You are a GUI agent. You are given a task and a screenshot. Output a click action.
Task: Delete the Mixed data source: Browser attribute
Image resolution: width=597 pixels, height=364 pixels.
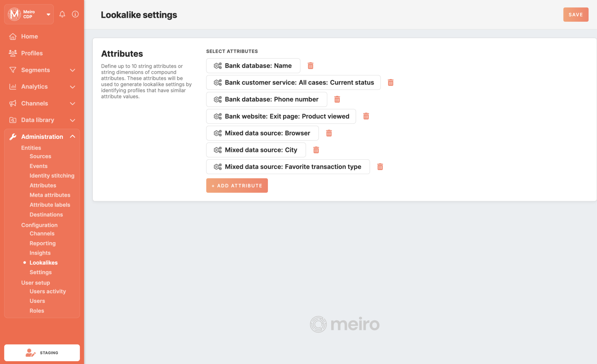329,133
